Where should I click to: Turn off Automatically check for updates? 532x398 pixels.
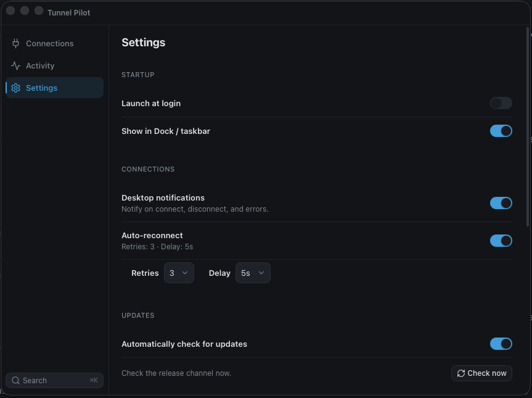(x=501, y=344)
